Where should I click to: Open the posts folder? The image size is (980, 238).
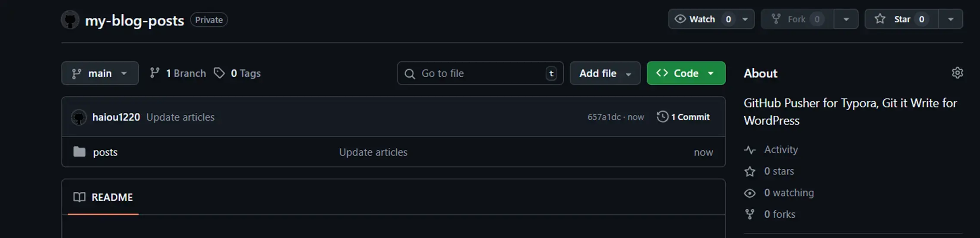coord(105,152)
